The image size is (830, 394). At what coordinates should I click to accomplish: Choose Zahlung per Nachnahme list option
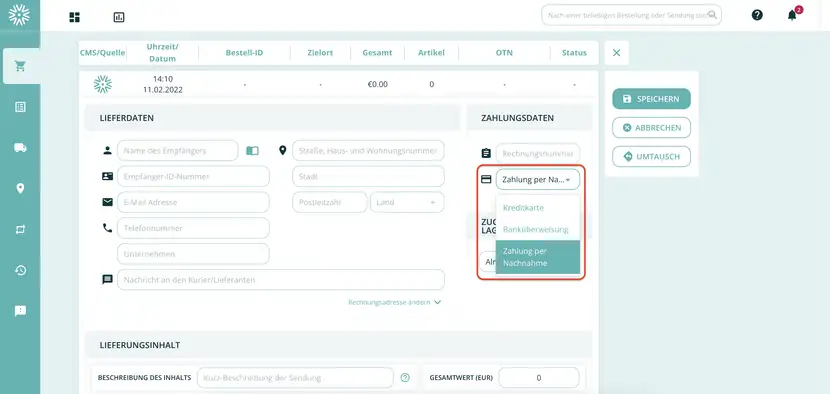coord(538,257)
